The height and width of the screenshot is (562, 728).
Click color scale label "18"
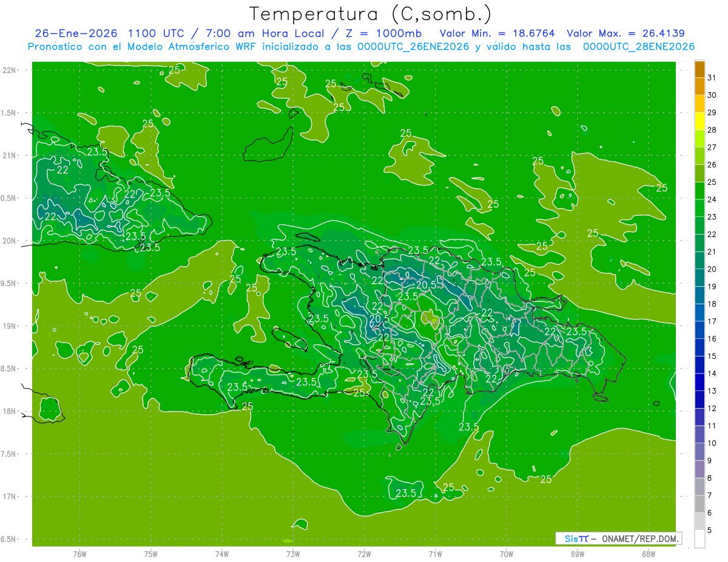click(x=712, y=304)
